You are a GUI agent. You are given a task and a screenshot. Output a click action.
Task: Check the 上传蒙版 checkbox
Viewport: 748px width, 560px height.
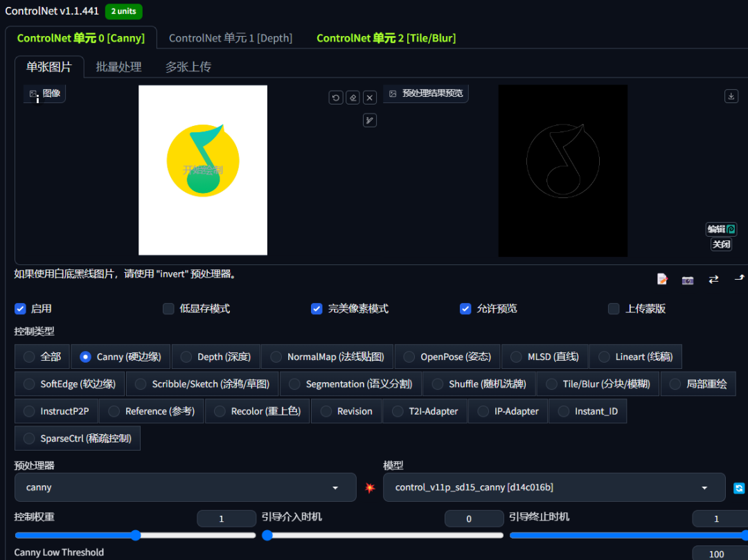click(x=614, y=309)
